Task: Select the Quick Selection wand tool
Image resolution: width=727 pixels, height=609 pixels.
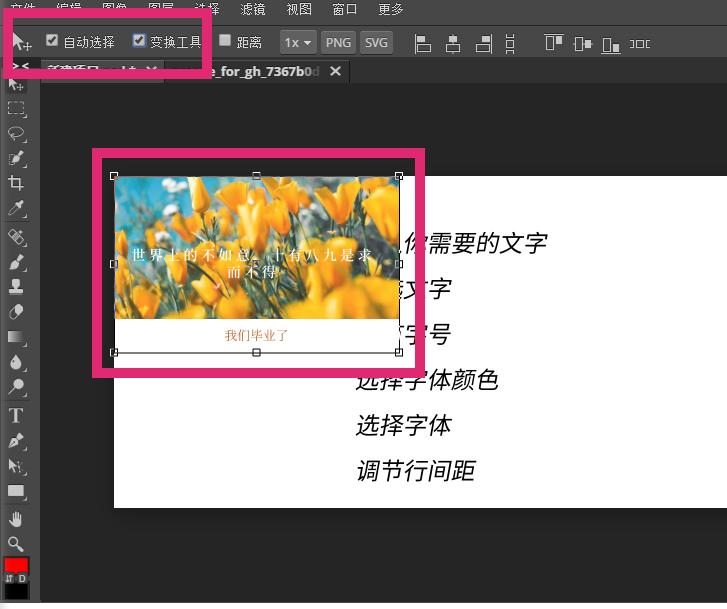Action: coord(17,158)
